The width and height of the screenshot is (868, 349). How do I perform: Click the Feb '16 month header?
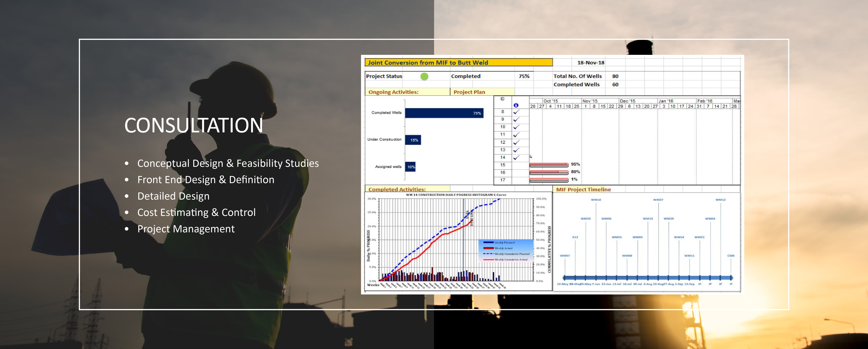pyautogui.click(x=705, y=101)
